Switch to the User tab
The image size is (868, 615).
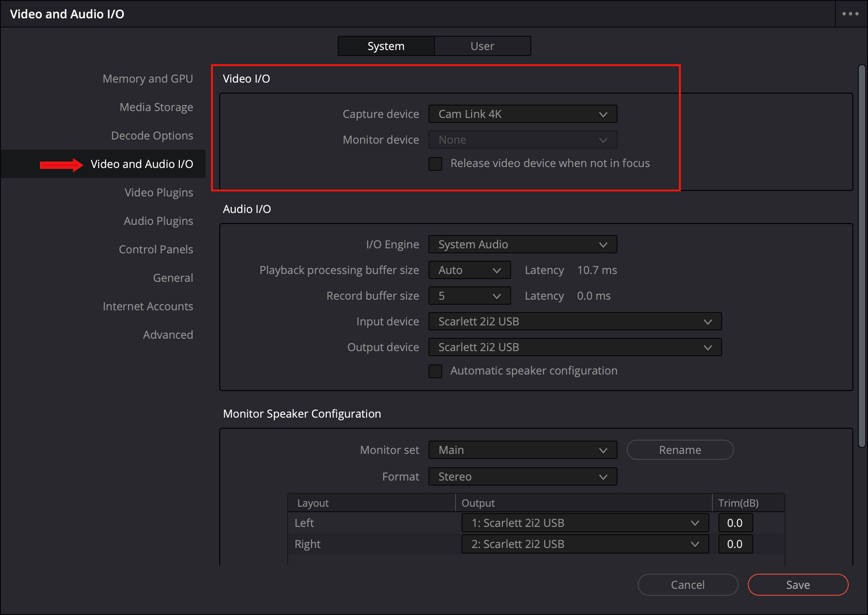482,46
